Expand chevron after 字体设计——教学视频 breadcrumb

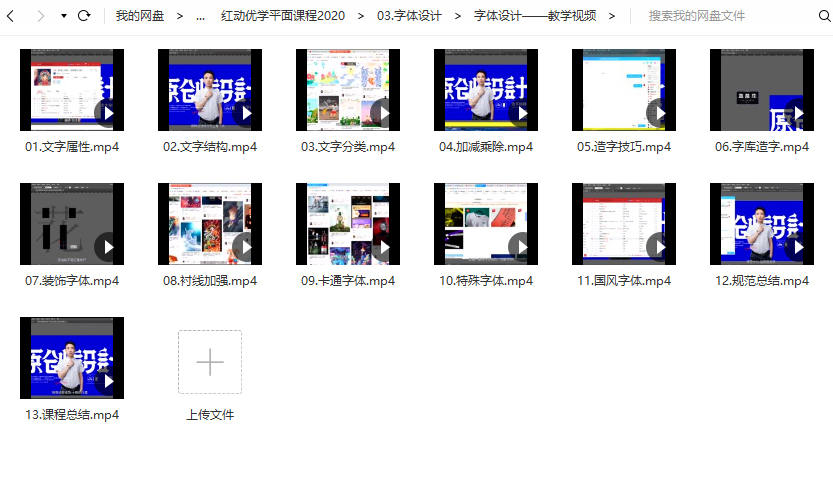pos(611,16)
